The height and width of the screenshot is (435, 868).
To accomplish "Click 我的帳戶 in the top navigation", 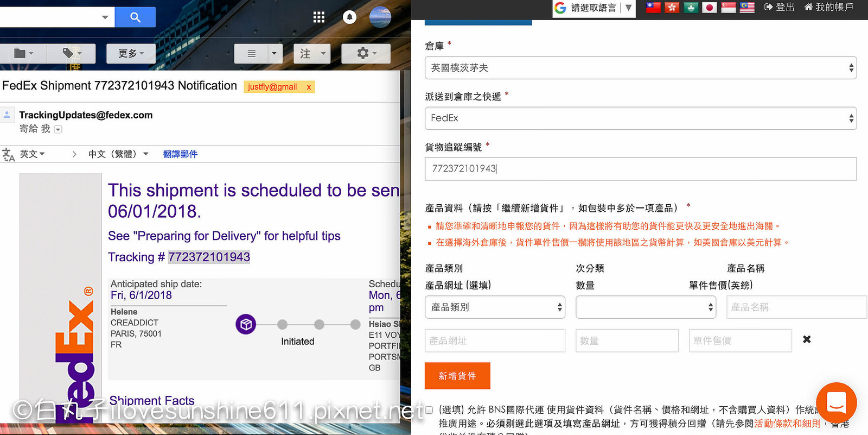I will [x=828, y=7].
